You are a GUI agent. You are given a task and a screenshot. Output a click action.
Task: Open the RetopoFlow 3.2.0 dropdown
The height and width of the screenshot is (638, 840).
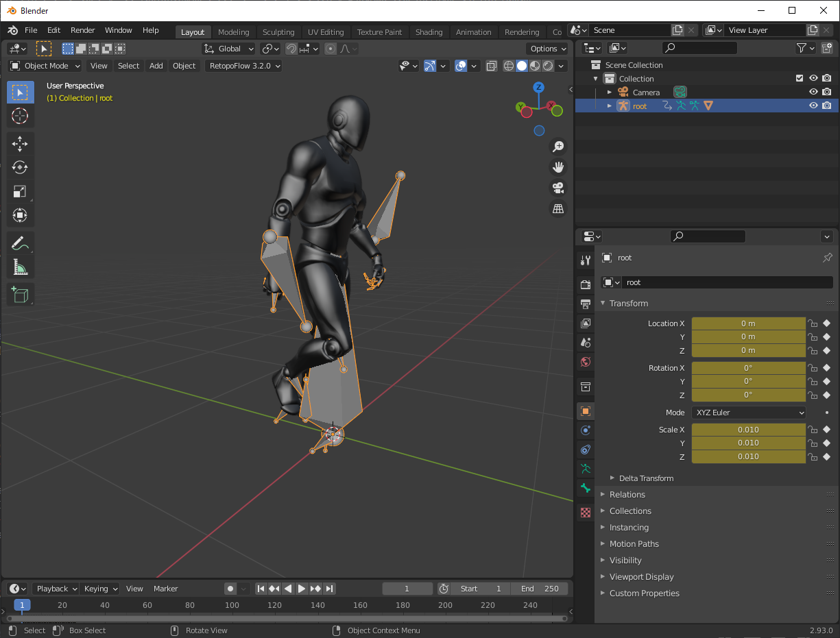pyautogui.click(x=243, y=66)
